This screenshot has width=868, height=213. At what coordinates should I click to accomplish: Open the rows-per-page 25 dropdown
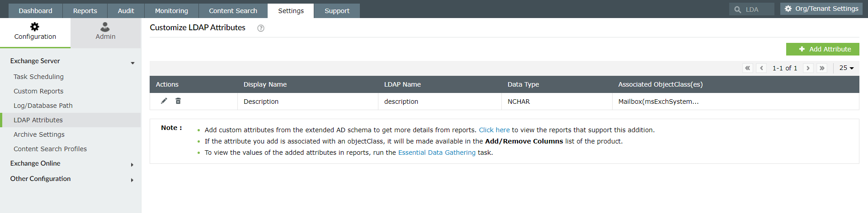click(x=846, y=68)
